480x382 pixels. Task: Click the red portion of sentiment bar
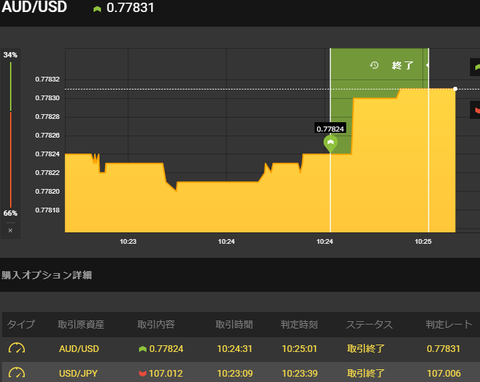tap(11, 160)
